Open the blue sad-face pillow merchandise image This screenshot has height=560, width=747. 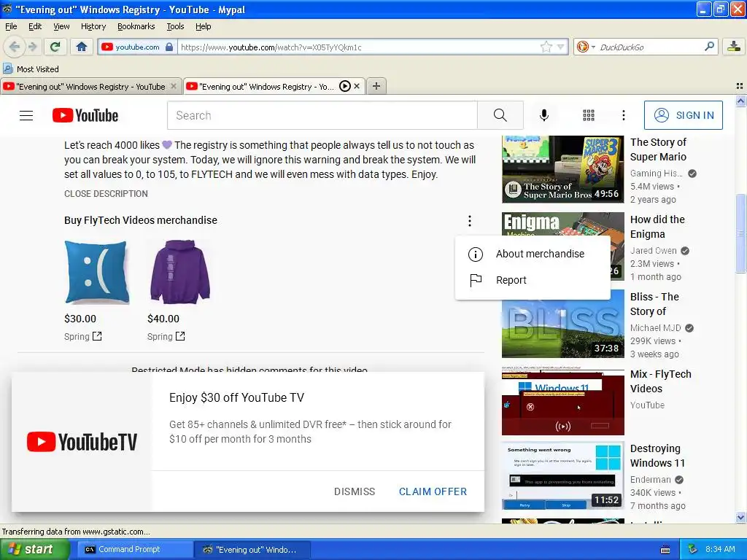97,272
